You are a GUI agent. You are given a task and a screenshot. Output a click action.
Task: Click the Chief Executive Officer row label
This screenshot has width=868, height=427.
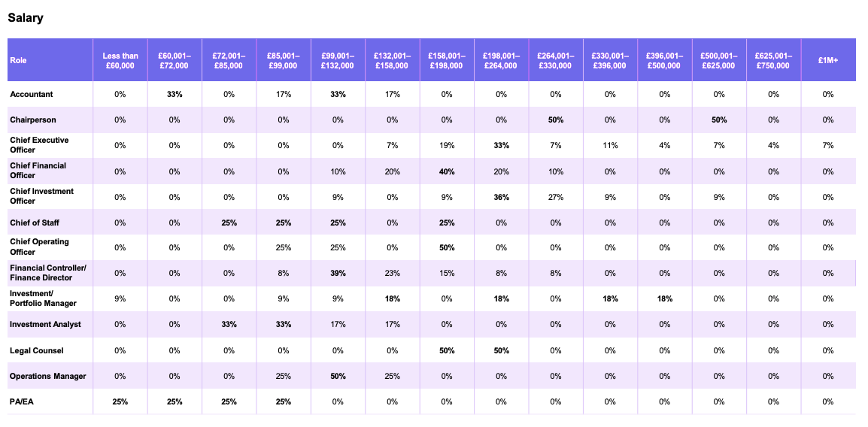point(39,145)
